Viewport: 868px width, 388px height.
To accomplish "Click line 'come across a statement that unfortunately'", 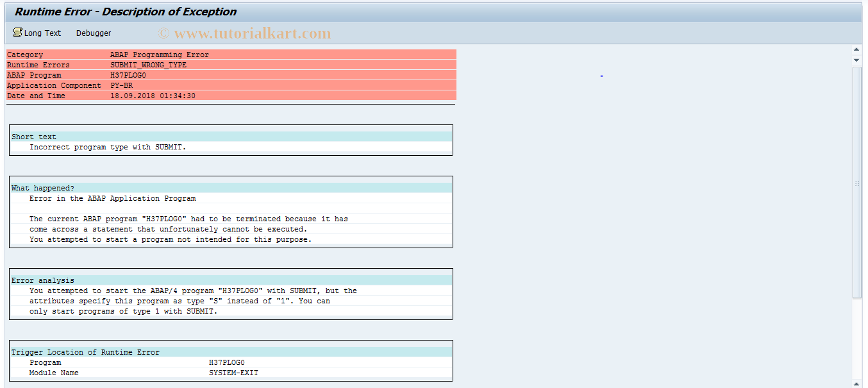I will coord(169,229).
